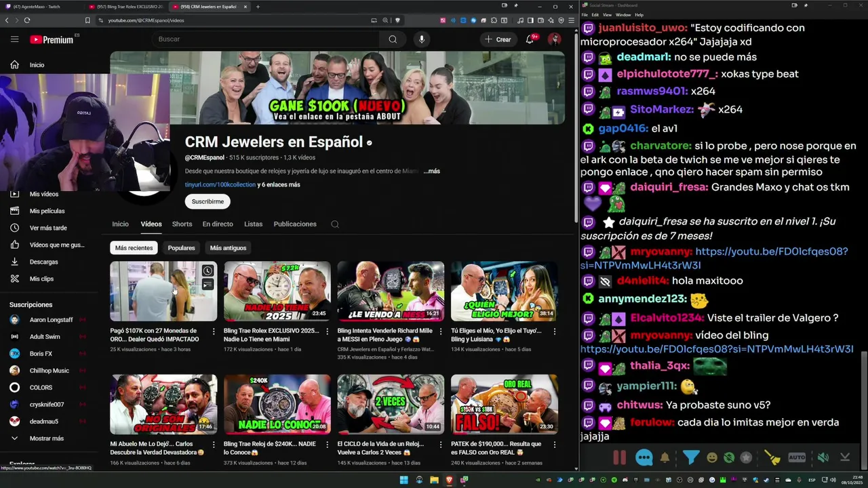Reload the browser page

click(27, 20)
